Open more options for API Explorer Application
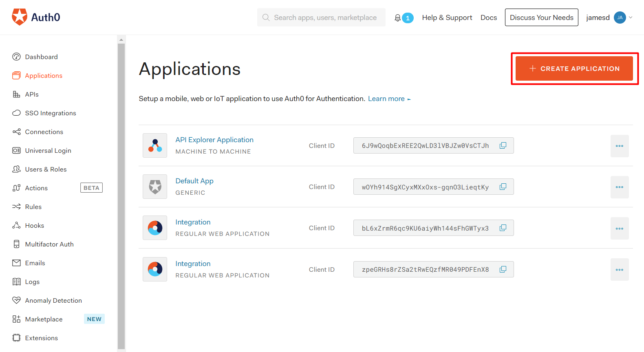 click(x=620, y=146)
